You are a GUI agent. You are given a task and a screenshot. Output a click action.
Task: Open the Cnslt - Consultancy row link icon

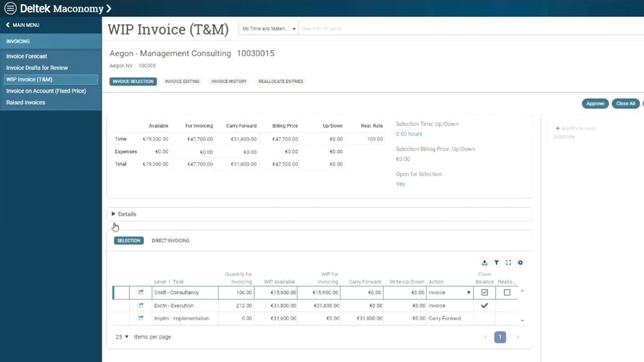pyautogui.click(x=141, y=292)
